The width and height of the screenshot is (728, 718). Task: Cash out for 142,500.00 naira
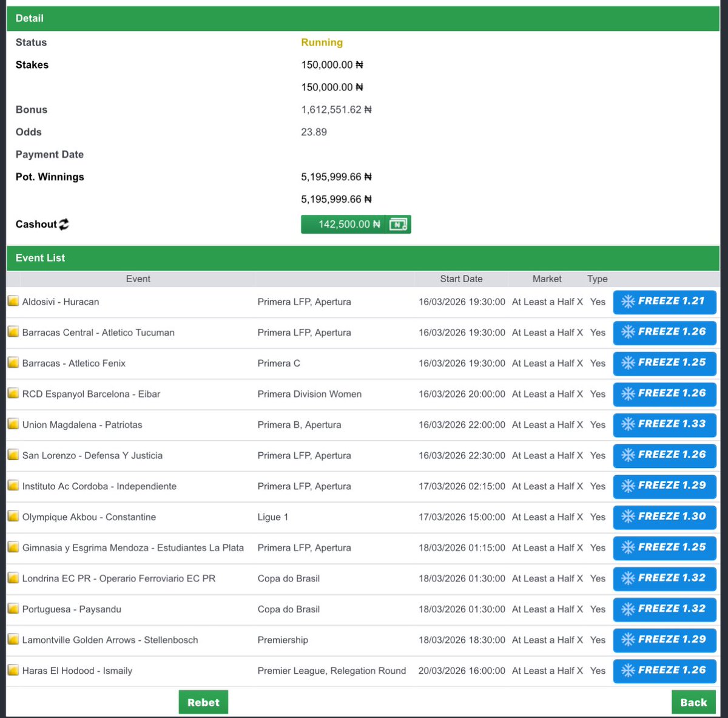click(356, 225)
